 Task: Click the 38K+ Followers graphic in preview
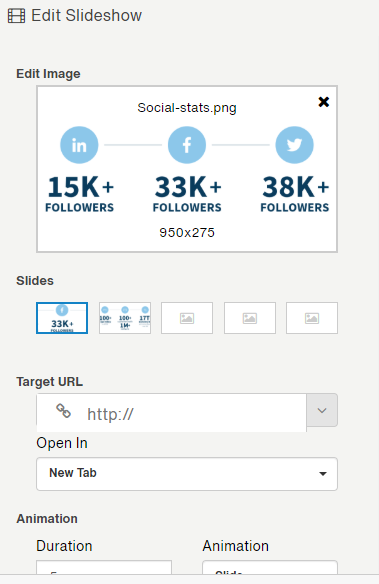[295, 194]
